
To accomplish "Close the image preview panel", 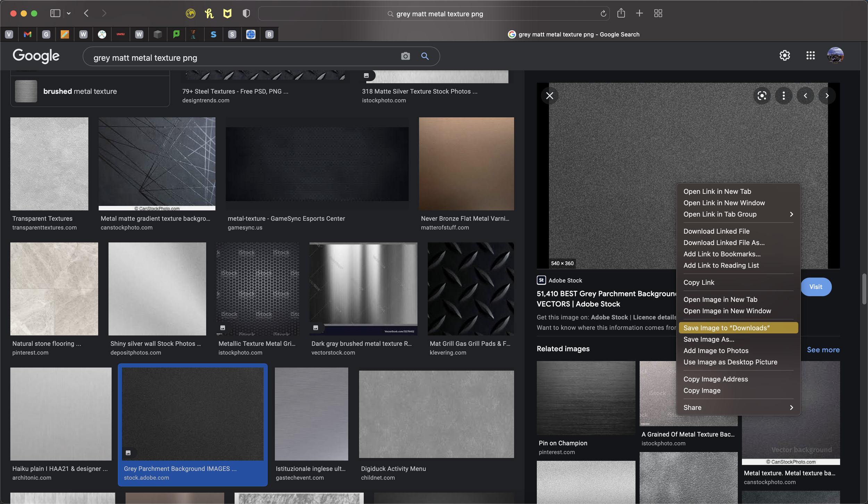I will (550, 96).
